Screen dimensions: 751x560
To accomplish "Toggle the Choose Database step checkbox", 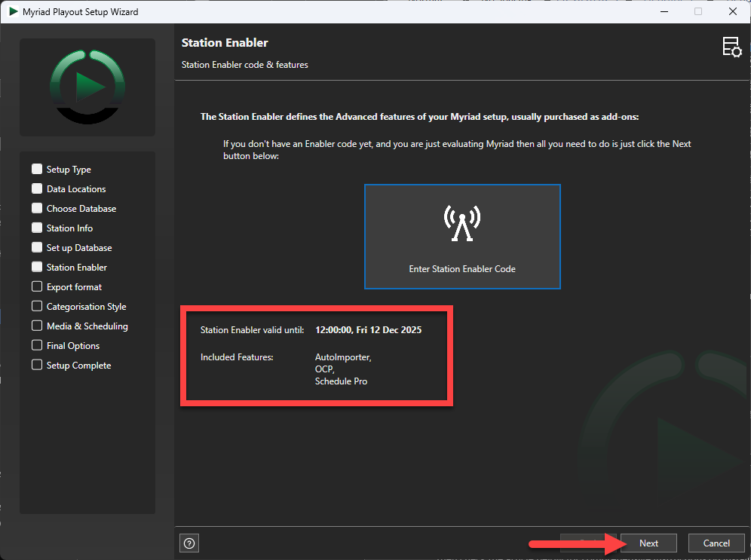I will coord(37,208).
